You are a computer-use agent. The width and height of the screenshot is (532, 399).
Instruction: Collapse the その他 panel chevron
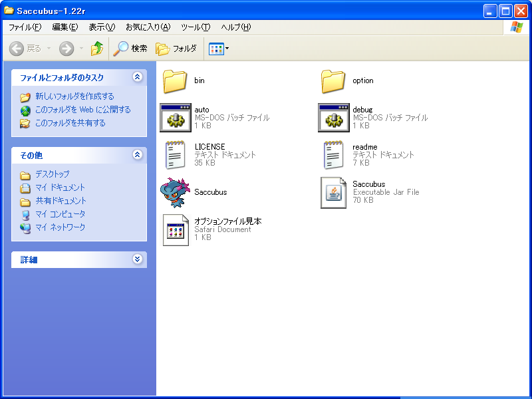[137, 155]
